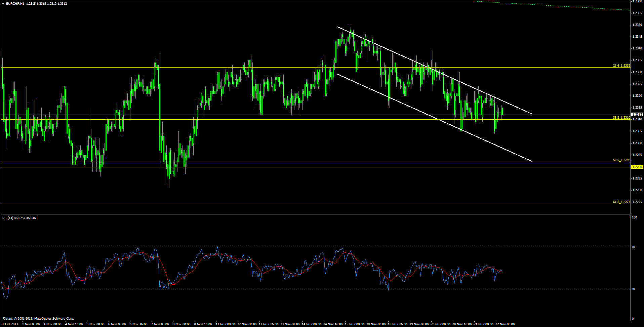
Task: Click the highlighted 1.2290 price level tag
Action: coord(637,167)
